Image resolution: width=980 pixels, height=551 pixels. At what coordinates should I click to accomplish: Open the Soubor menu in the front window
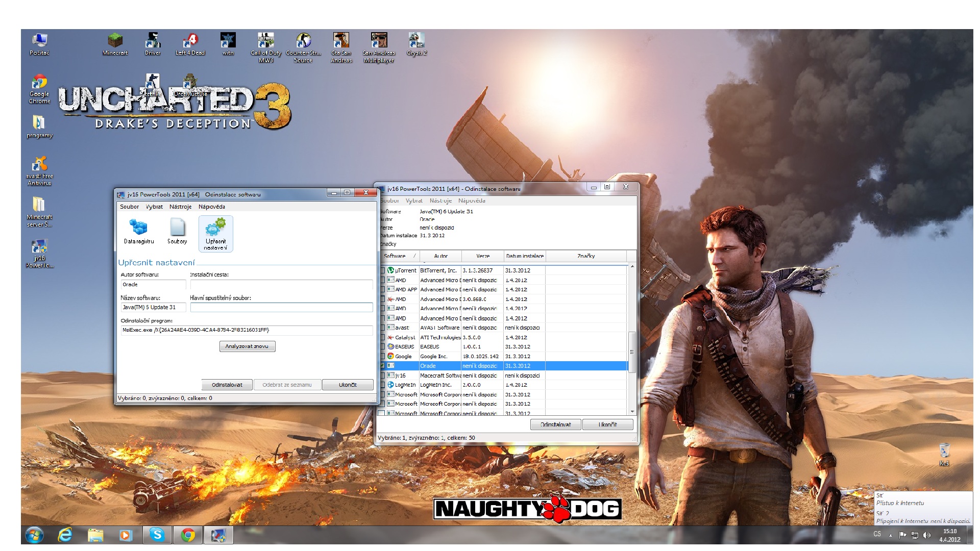click(x=129, y=207)
